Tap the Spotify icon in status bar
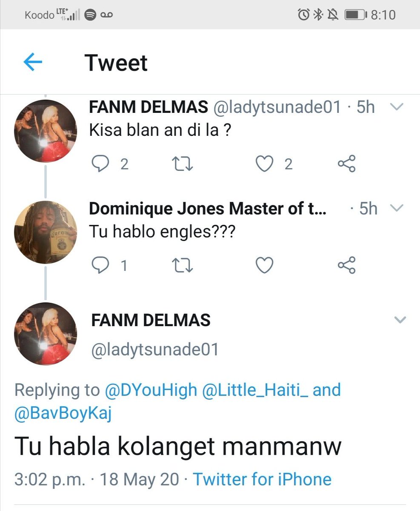This screenshot has height=511, width=420. coord(90,15)
